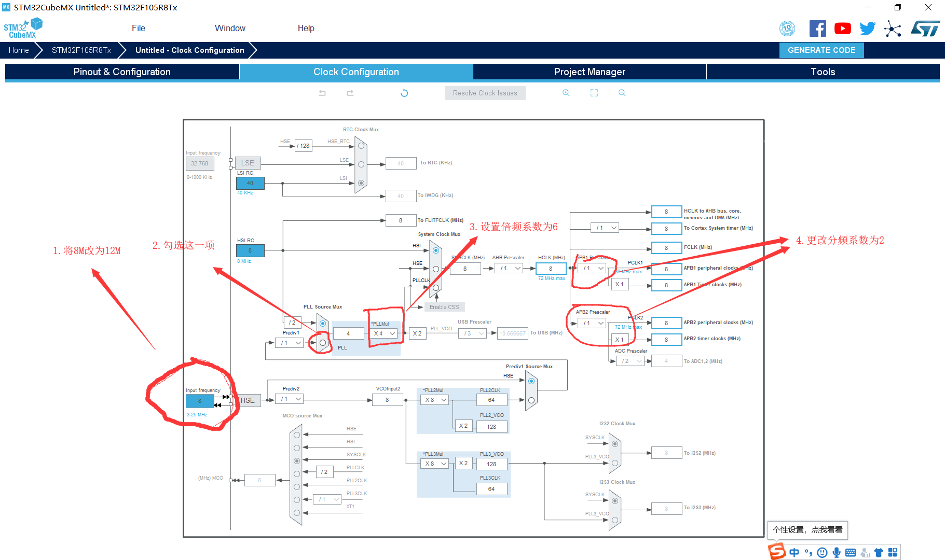Viewport: 945px width, 560px height.
Task: Select LSI in RTC Clock Mux
Action: [361, 183]
